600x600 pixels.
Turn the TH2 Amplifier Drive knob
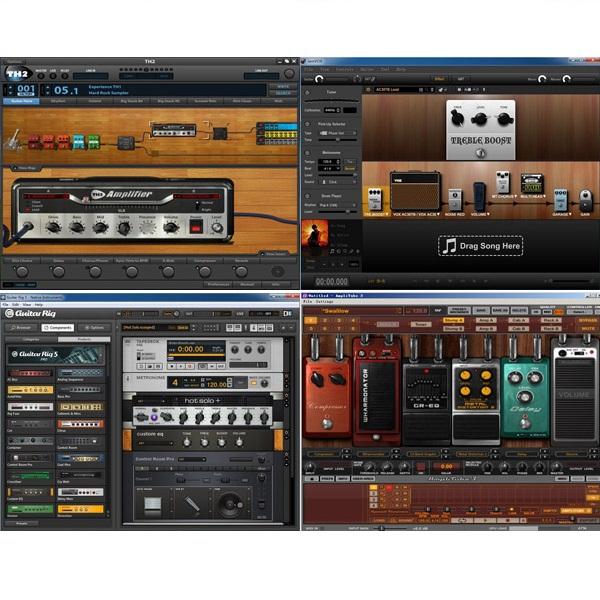(54, 227)
